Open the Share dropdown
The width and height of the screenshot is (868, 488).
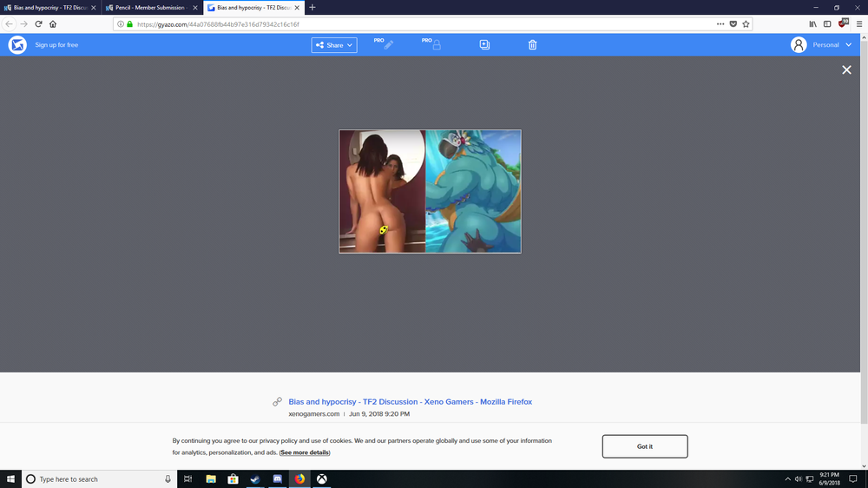[x=334, y=45]
